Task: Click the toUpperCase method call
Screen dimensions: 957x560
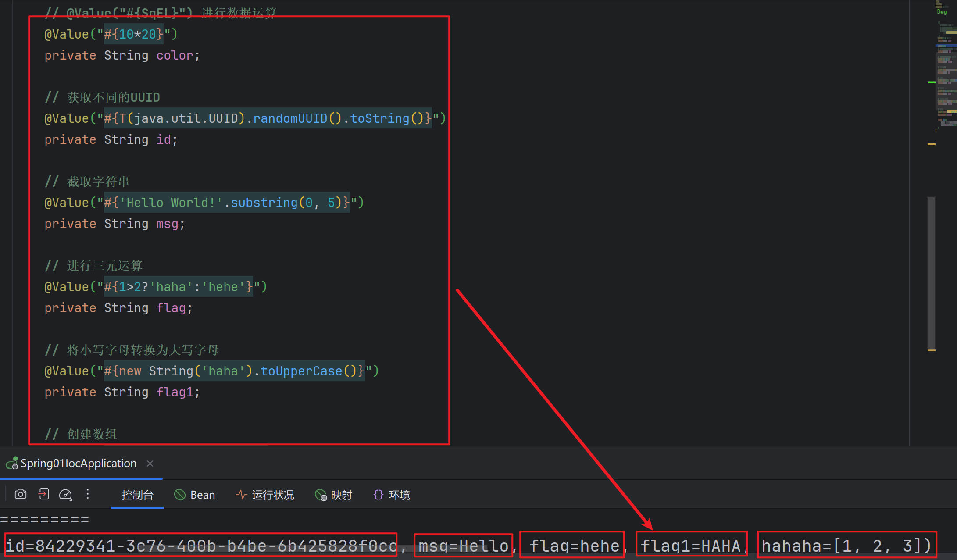Action: [x=301, y=371]
